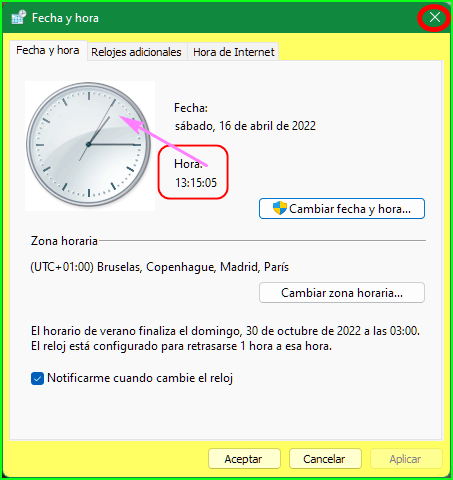Close the Fecha y hora dialog
Viewport: 453px width, 480px height.
point(435,17)
